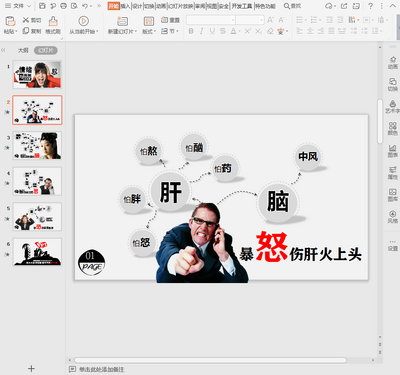400x375 pixels.
Task: Open Print Preview from quick access bar
Action: pyautogui.click(x=74, y=6)
